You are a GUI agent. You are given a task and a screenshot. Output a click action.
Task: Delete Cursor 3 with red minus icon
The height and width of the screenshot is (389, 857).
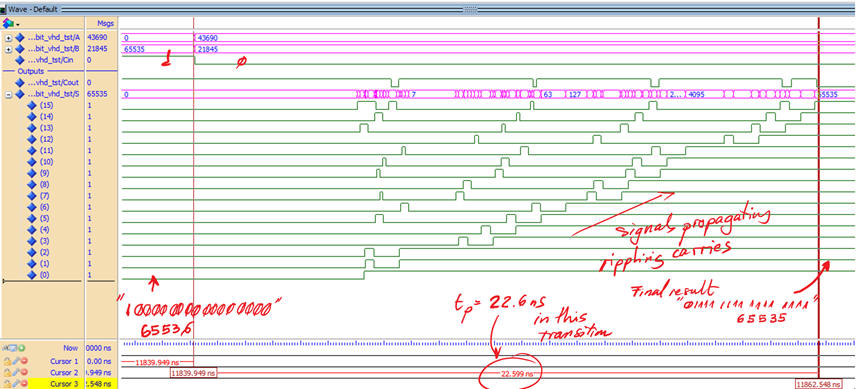pos(25,384)
